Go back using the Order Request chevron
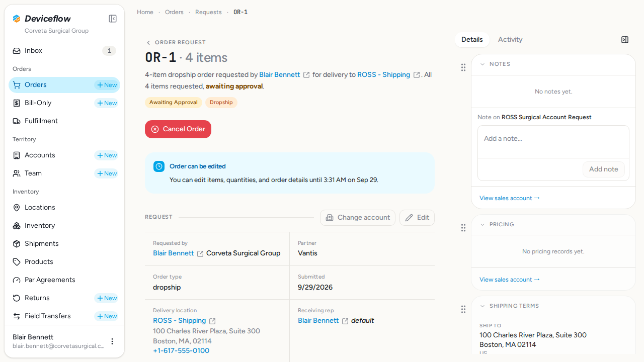Image resolution: width=644 pixels, height=362 pixels. pos(148,43)
